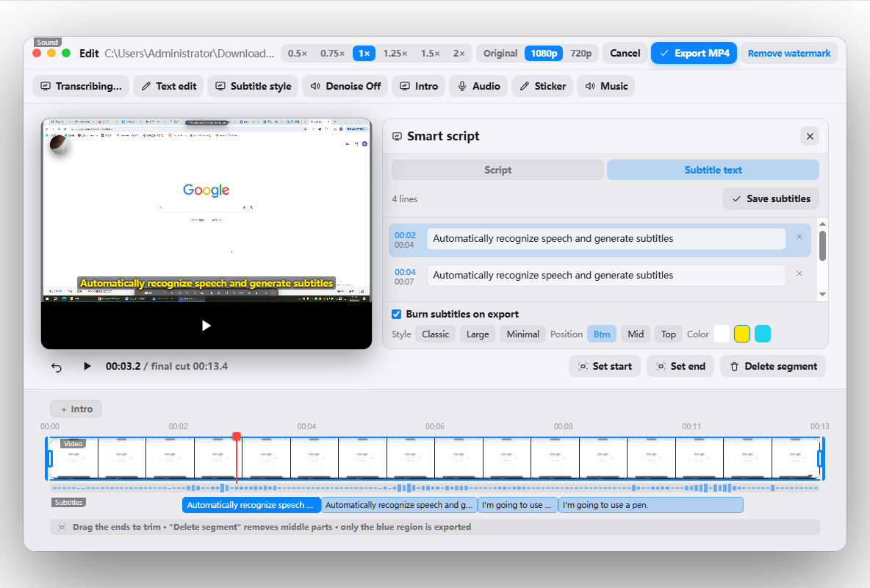
Task: Choose 720p export resolution
Action: click(x=581, y=54)
